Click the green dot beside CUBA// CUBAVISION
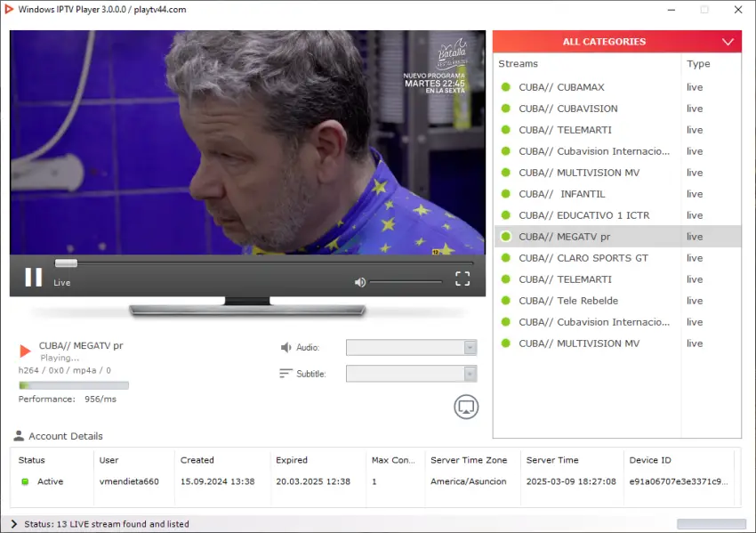Image resolution: width=756 pixels, height=533 pixels. coord(506,109)
